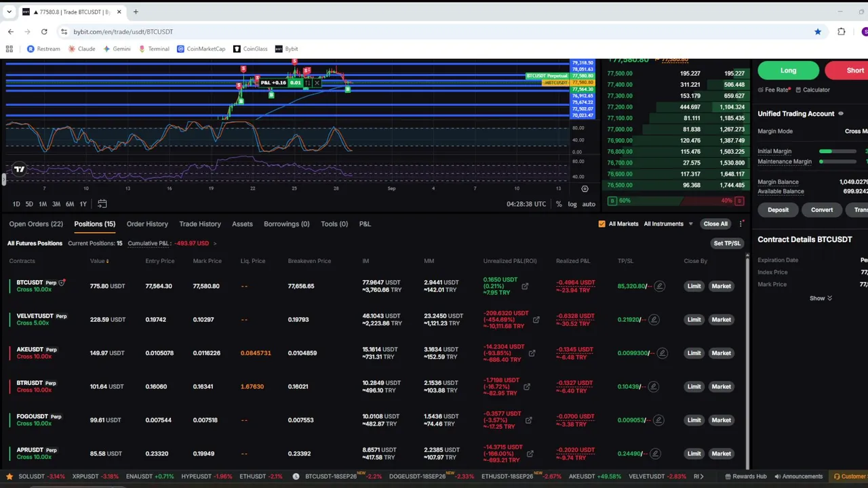The width and height of the screenshot is (868, 488).
Task: Open the CoinGlass bookmark
Action: click(x=250, y=49)
